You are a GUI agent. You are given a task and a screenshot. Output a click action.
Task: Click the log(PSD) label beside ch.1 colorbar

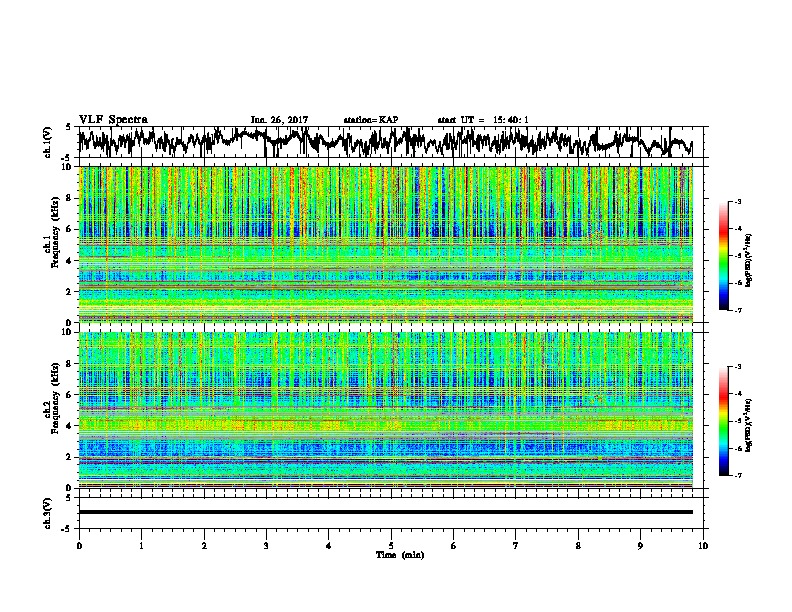point(749,261)
